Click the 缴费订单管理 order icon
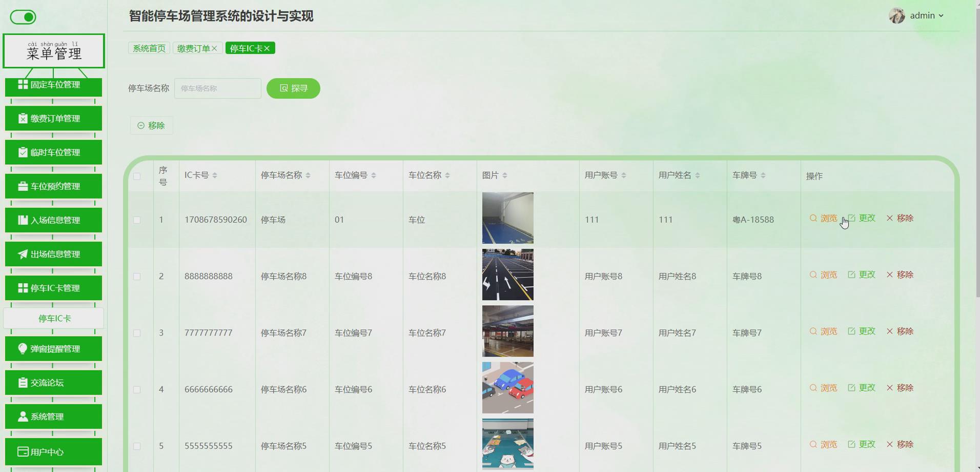The image size is (980, 472). point(22,118)
